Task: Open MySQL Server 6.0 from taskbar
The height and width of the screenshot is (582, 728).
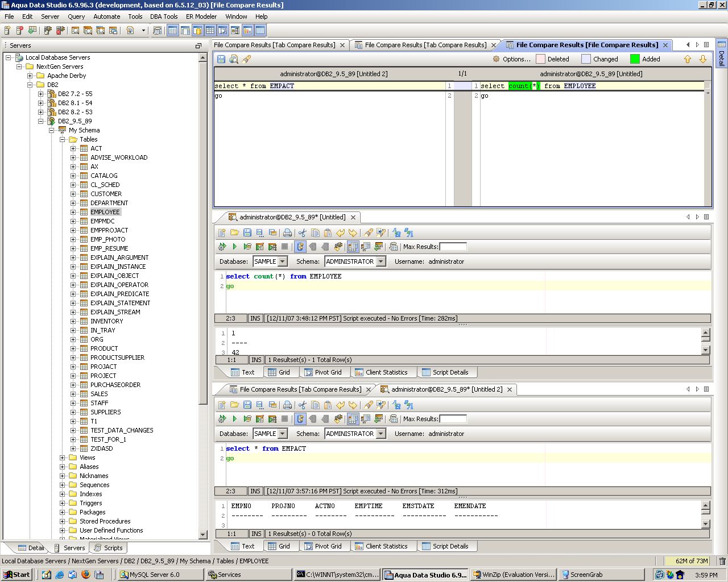Action: (160, 575)
